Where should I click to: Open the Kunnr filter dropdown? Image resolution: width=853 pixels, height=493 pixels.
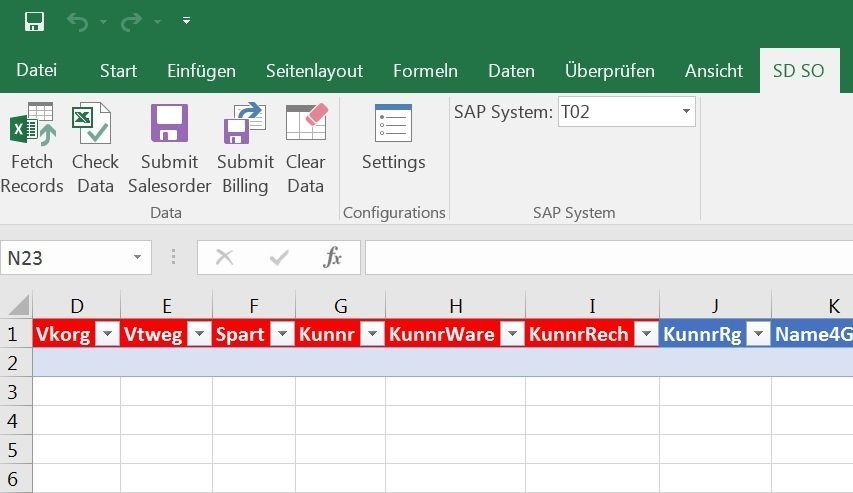pos(373,334)
